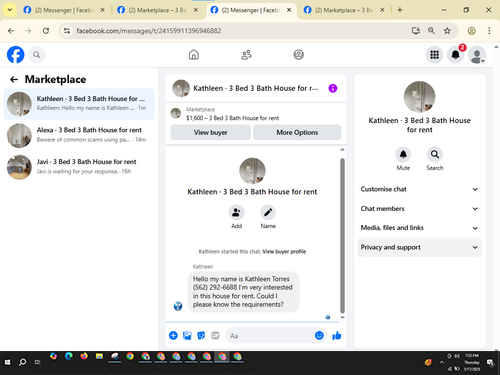Open Windows taskbar search

pos(22,362)
